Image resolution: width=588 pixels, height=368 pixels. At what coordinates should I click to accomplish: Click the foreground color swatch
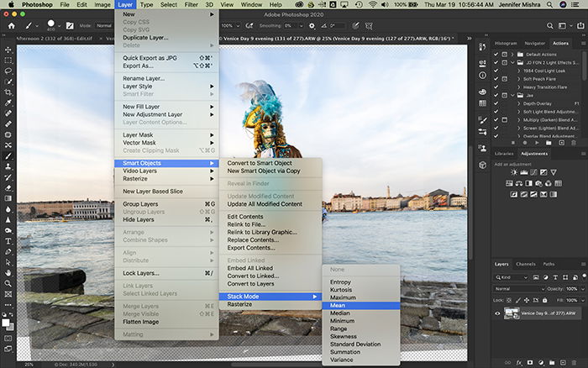click(x=6, y=323)
